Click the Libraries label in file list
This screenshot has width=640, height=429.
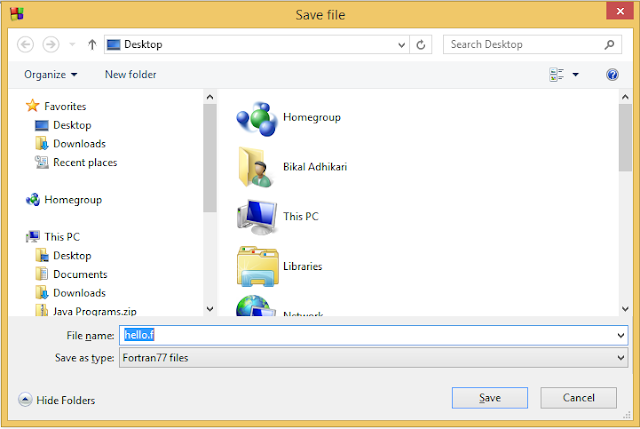pos(303,266)
